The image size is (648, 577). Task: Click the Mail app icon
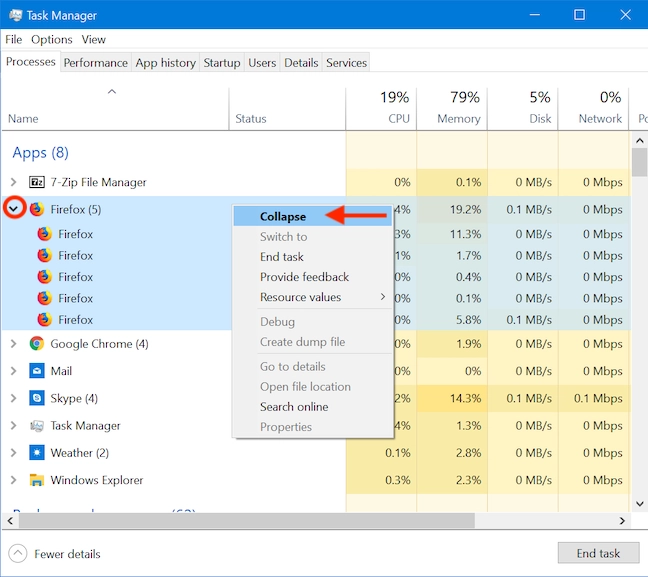pyautogui.click(x=37, y=371)
